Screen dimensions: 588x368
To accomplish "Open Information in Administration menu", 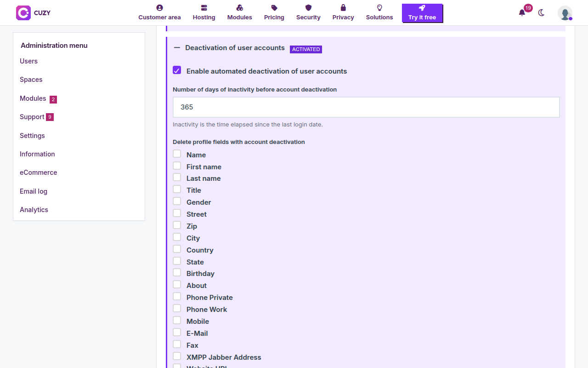I will click(37, 154).
